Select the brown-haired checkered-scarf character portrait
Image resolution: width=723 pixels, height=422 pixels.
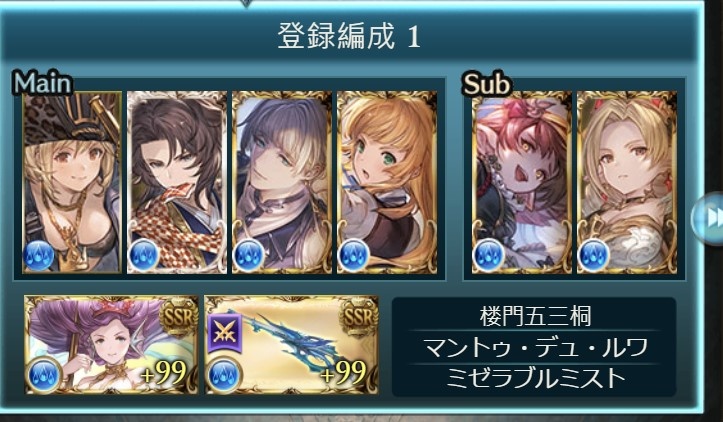click(x=177, y=182)
